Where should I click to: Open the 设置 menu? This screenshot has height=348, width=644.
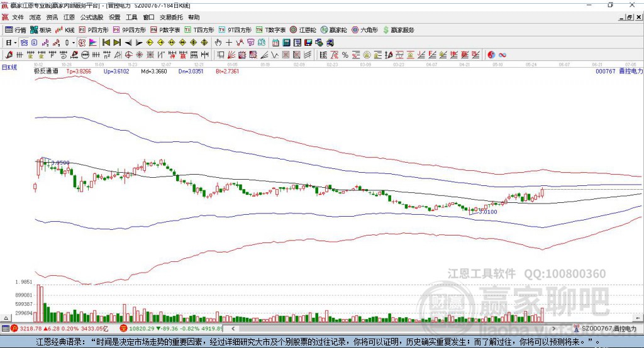[x=114, y=17]
